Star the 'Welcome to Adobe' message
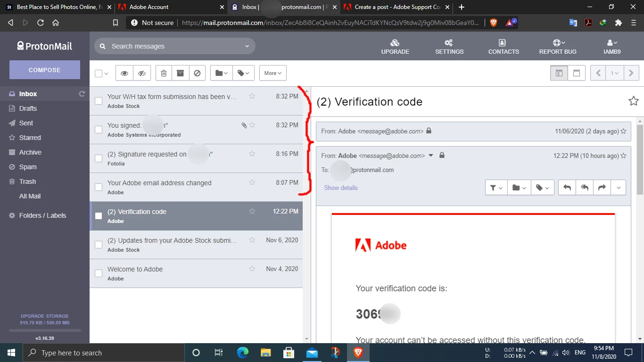644x362 pixels. 252,269
